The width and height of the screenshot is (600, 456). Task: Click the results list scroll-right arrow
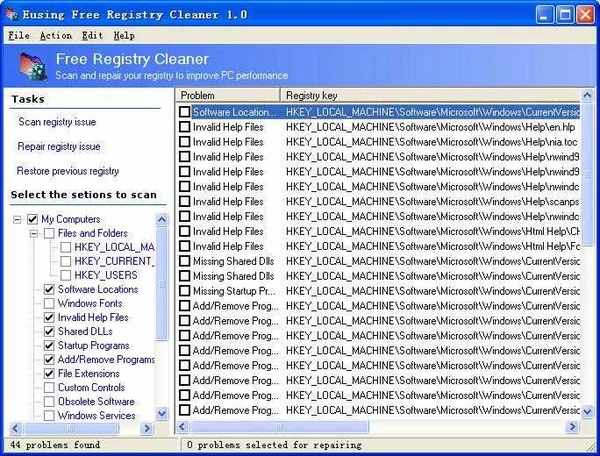[572, 426]
